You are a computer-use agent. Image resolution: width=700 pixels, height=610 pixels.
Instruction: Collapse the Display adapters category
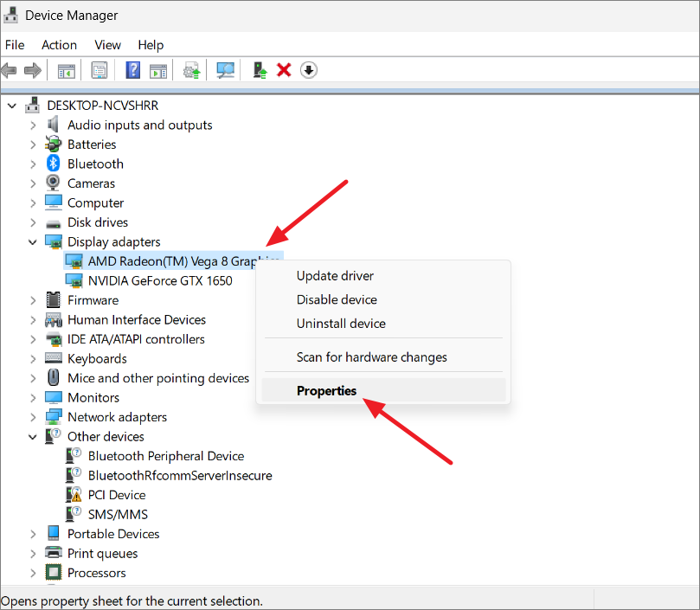pyautogui.click(x=33, y=242)
